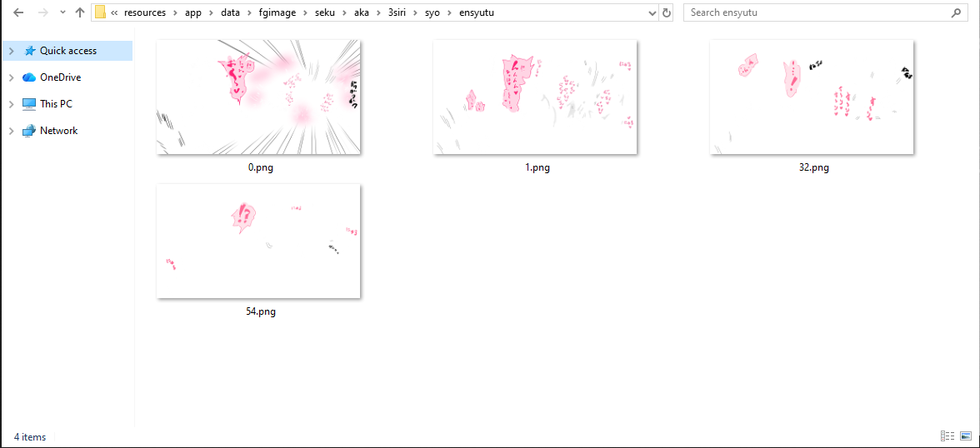Open the recent locations dropdown arrow
This screenshot has height=448, width=980.
coord(62,12)
